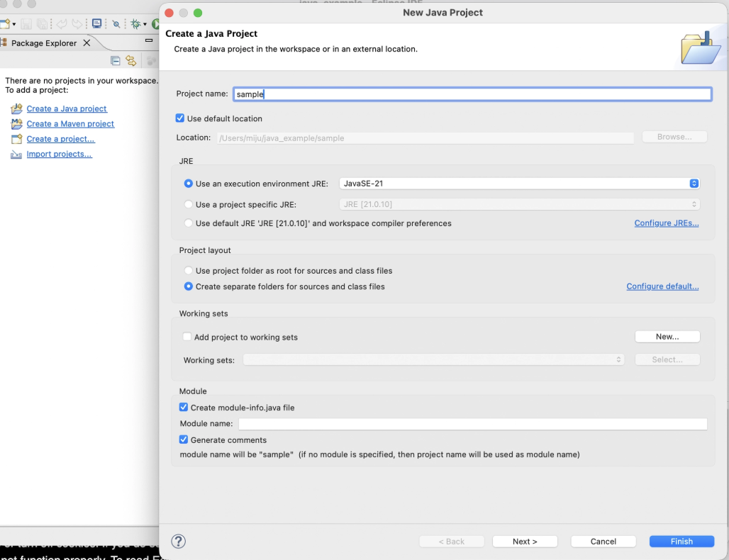Open the JavaSE-21 execution environment dropdown
729x560 pixels.
(x=519, y=184)
